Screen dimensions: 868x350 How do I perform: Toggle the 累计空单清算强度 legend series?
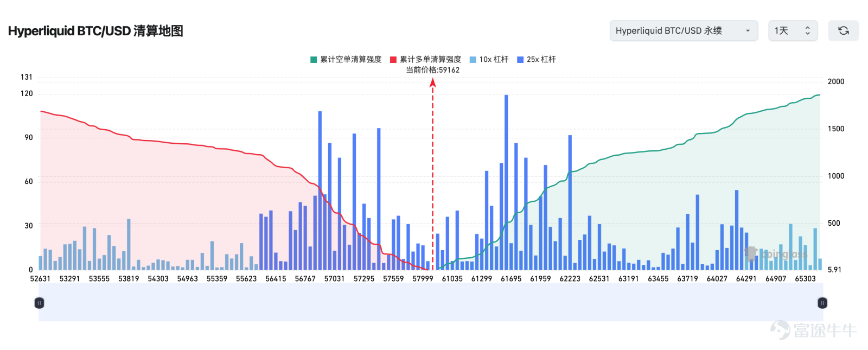[346, 59]
